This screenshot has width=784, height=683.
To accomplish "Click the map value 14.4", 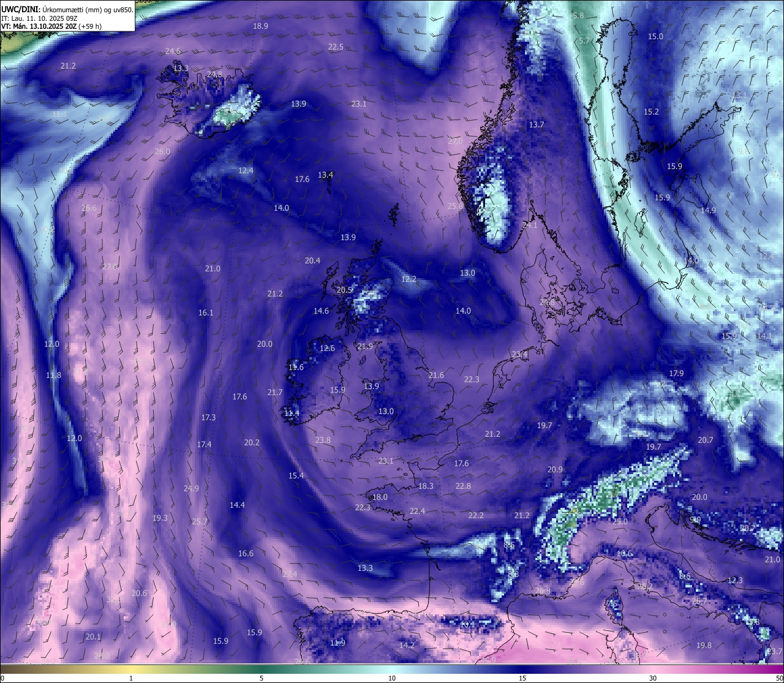I will coord(237,505).
